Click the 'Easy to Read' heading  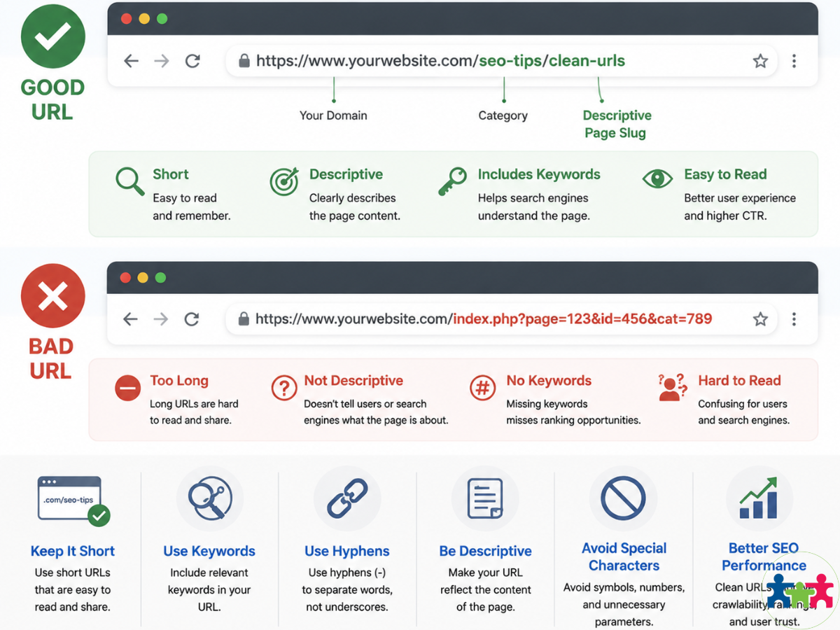[x=725, y=175]
